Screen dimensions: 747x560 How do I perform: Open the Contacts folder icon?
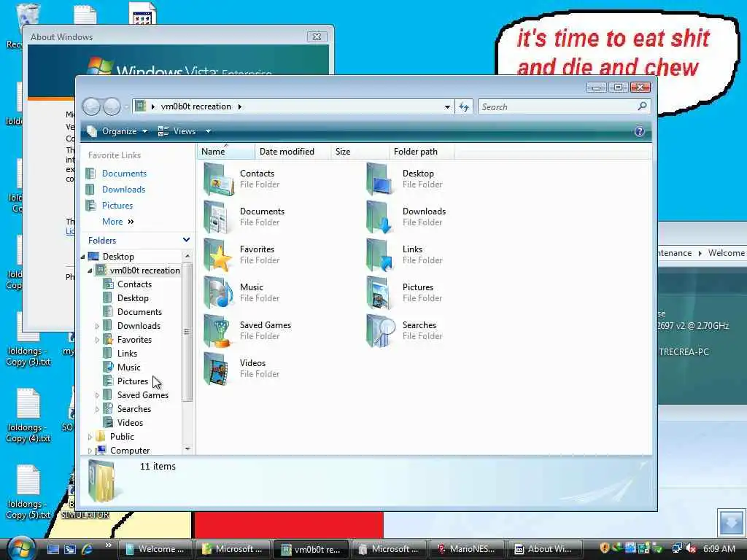[x=219, y=179]
